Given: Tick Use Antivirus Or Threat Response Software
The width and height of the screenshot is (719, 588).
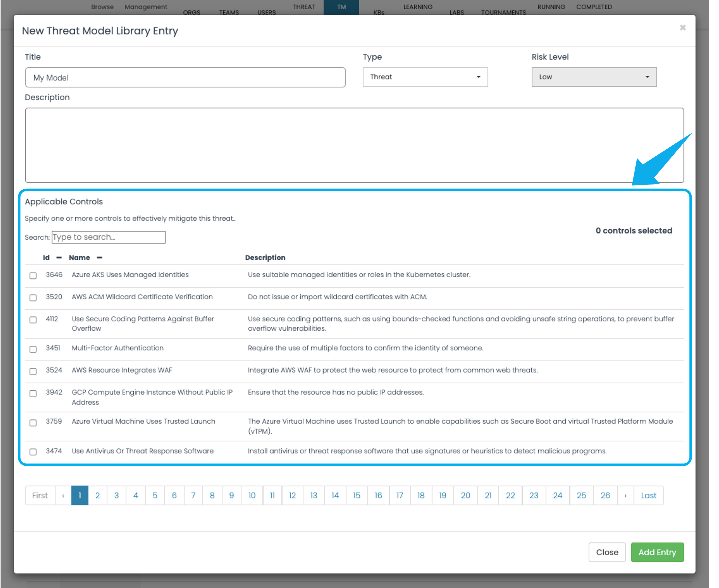Looking at the screenshot, I should coord(33,452).
